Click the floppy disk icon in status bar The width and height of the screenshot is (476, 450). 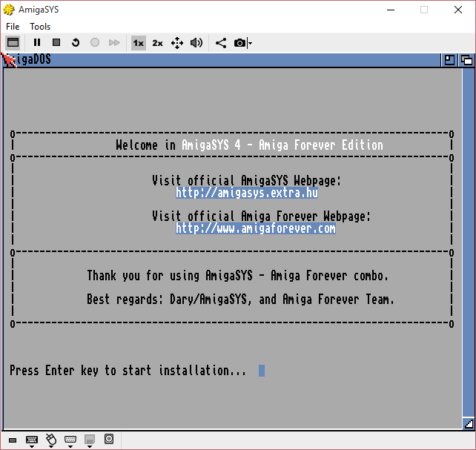[x=90, y=439]
